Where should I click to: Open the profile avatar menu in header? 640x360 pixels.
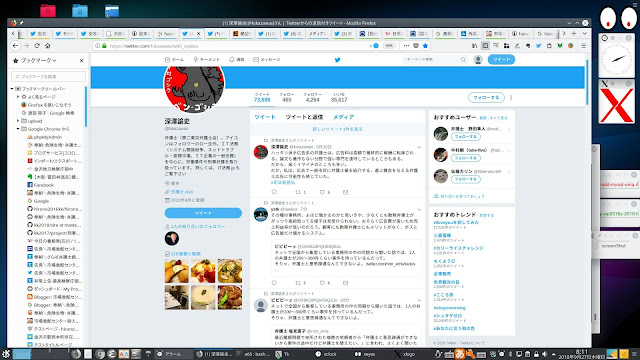tap(478, 60)
